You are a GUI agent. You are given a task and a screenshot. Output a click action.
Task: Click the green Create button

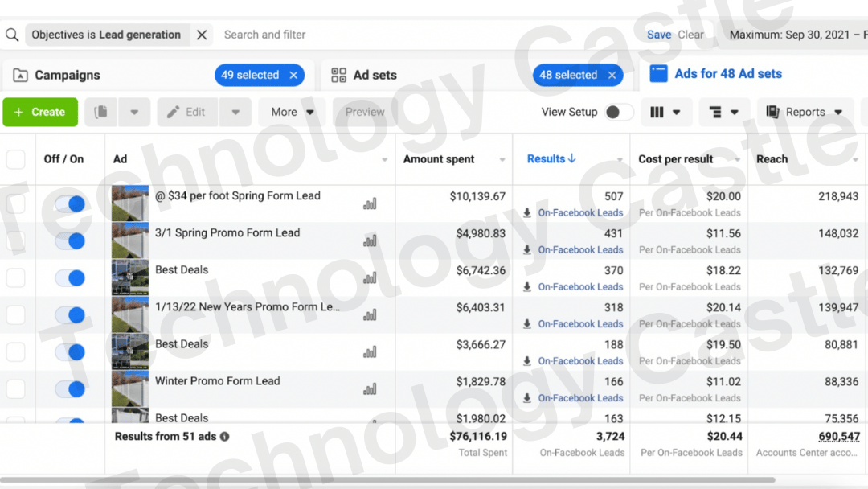coord(40,113)
